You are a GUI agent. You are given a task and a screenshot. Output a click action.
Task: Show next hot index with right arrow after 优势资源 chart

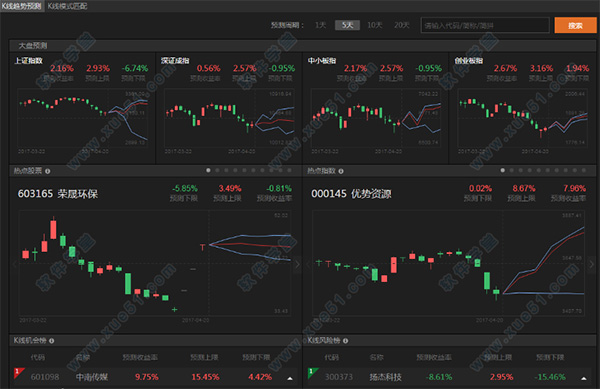click(592, 264)
